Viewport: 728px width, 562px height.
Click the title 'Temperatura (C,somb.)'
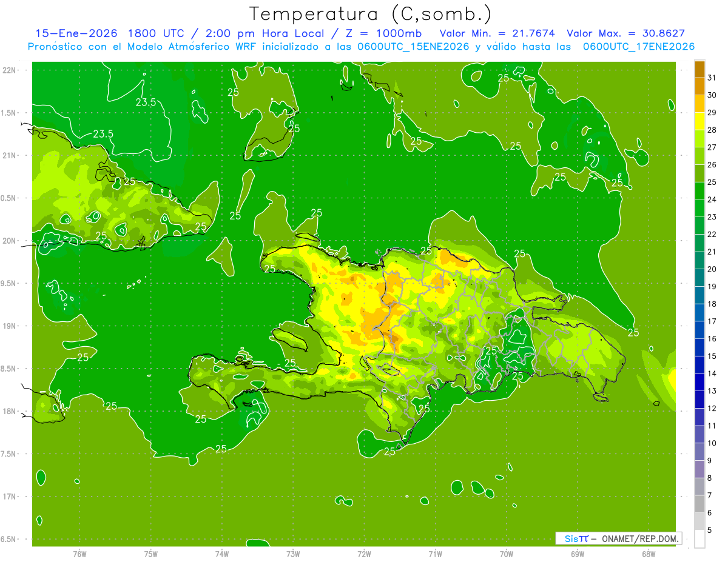370,14
